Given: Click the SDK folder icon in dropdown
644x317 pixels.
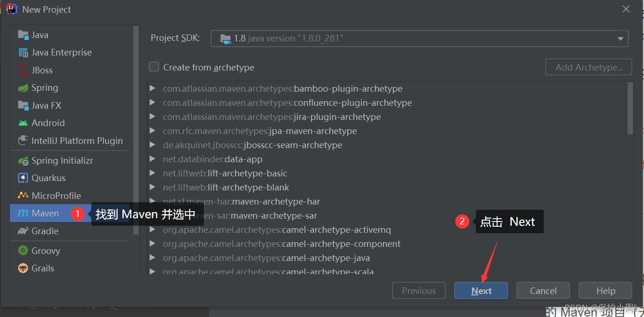Looking at the screenshot, I should point(225,39).
